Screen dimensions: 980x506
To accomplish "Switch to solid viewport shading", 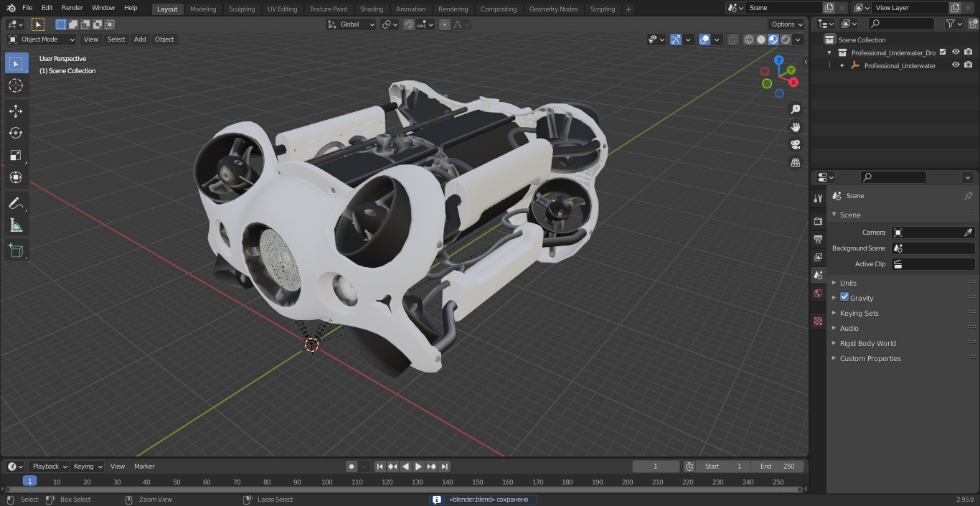I will pos(761,39).
